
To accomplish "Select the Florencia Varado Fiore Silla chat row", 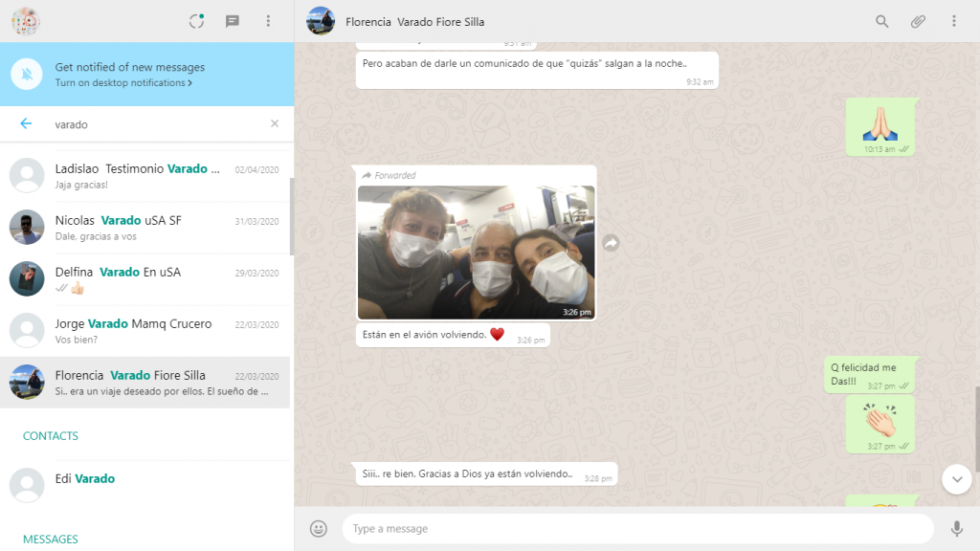I will tap(145, 383).
